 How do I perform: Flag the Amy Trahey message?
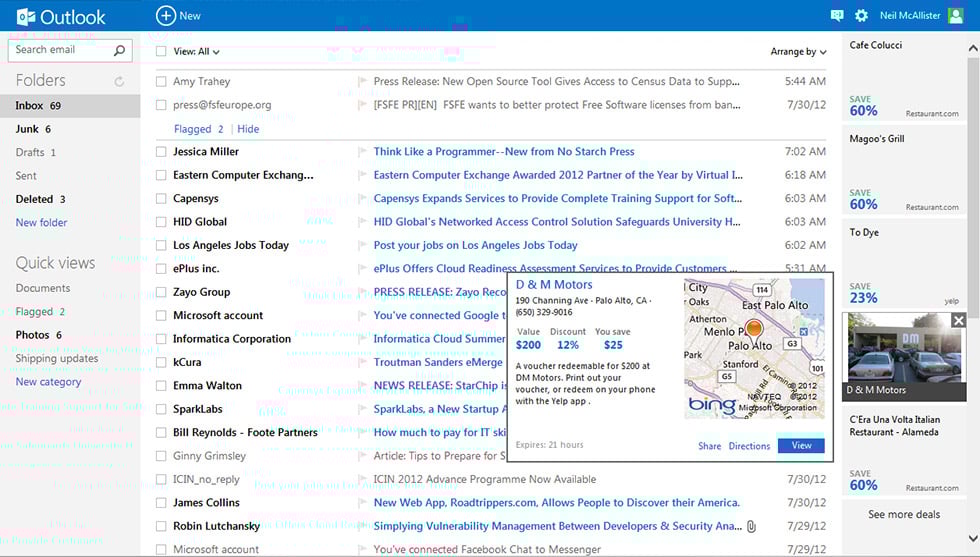point(362,81)
